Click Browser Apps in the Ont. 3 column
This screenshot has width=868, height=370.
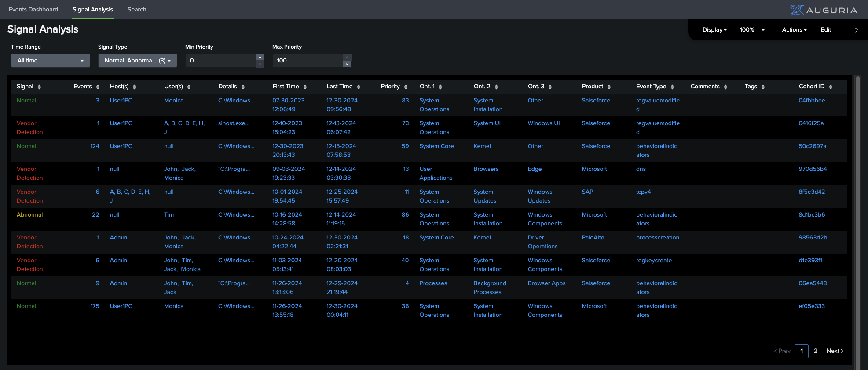(547, 283)
